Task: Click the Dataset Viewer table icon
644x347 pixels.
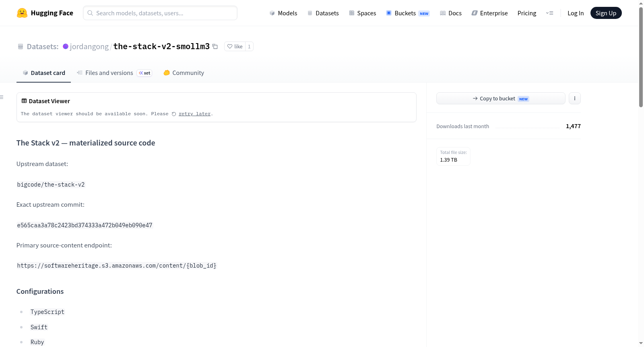Action: pyautogui.click(x=24, y=101)
